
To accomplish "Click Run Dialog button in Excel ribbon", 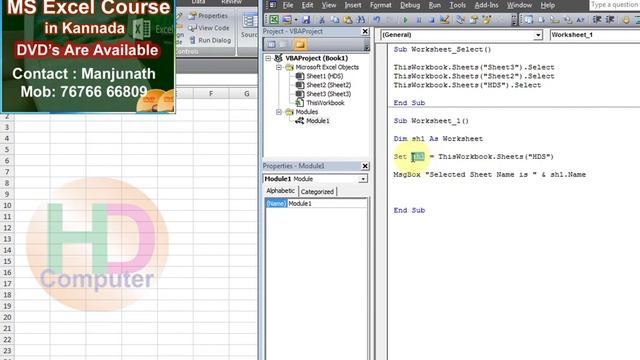I will [210, 40].
